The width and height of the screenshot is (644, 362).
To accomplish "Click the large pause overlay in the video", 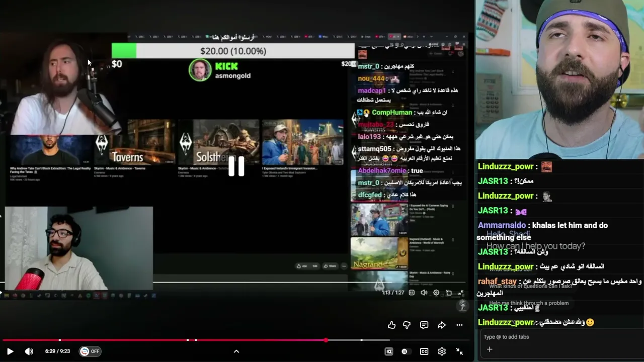I will tap(236, 166).
